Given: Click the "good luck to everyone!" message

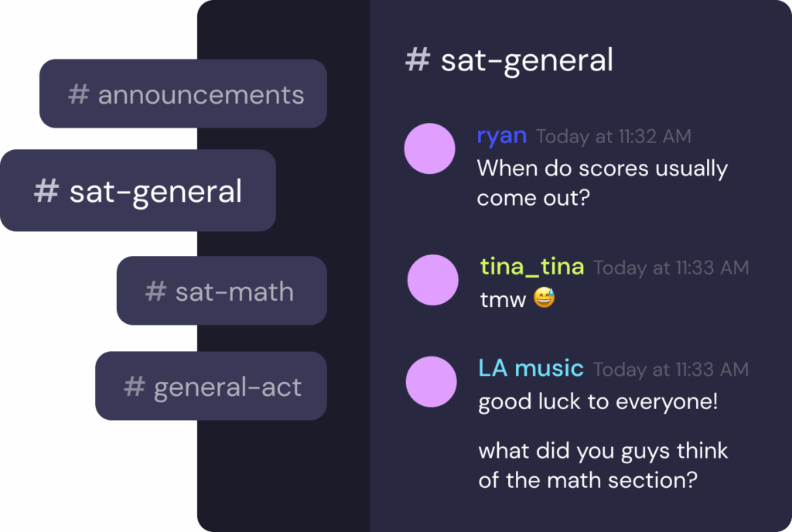Looking at the screenshot, I should pos(598,403).
